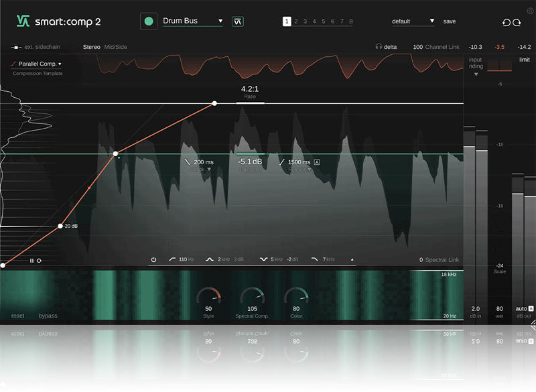Open the default preset dropdown
The image size is (536, 392).
pos(413,21)
